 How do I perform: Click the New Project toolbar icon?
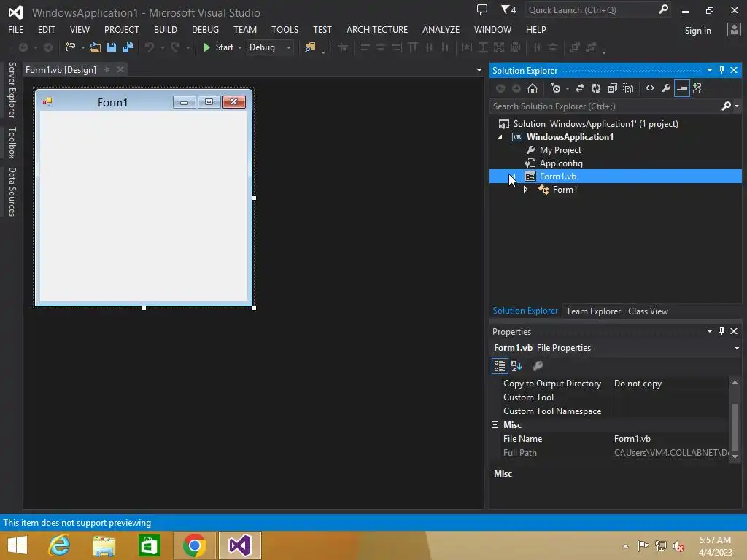click(70, 47)
